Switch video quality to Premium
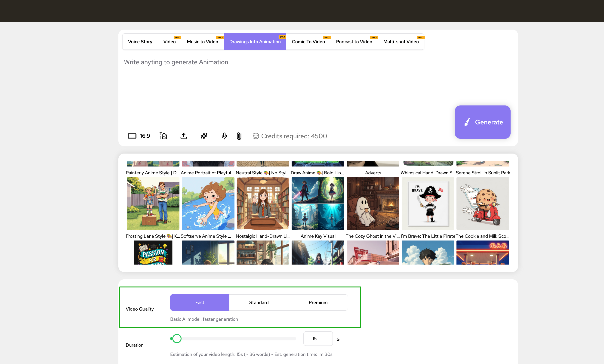 pyautogui.click(x=318, y=302)
